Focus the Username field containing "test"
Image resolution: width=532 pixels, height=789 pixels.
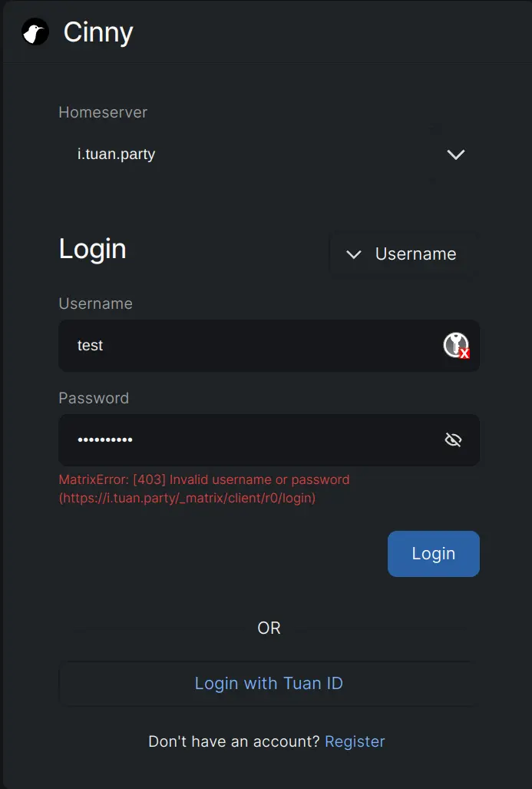[x=246, y=346]
